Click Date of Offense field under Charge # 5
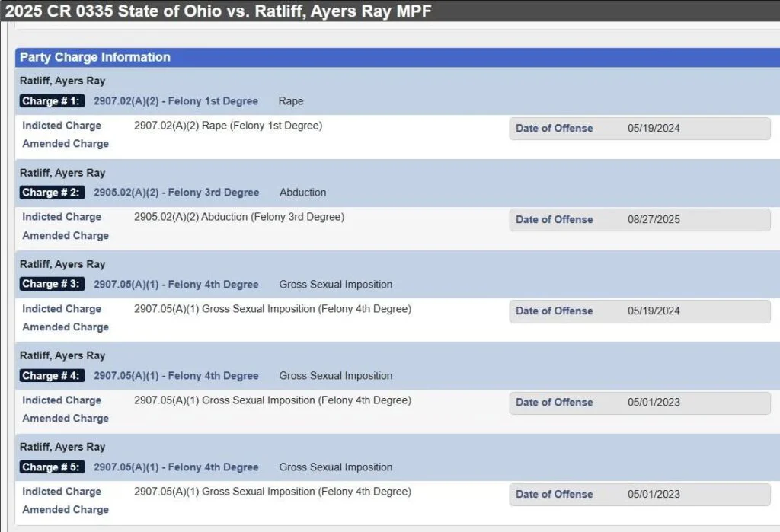Screen dimensions: 780x532 click(x=639, y=494)
